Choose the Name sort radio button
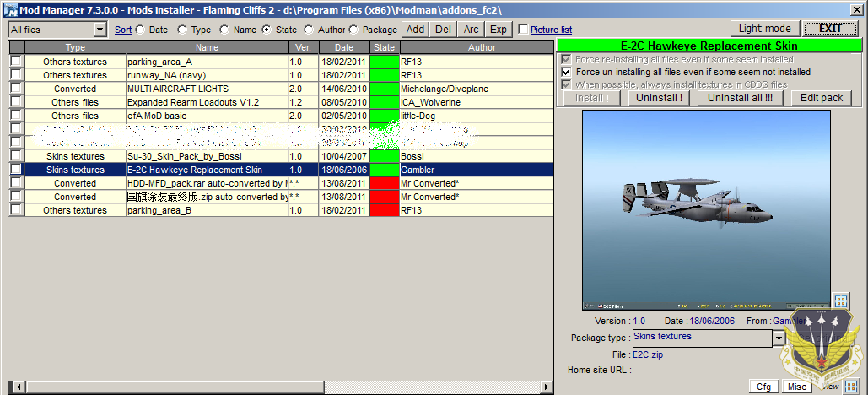868x395 pixels. click(x=224, y=30)
